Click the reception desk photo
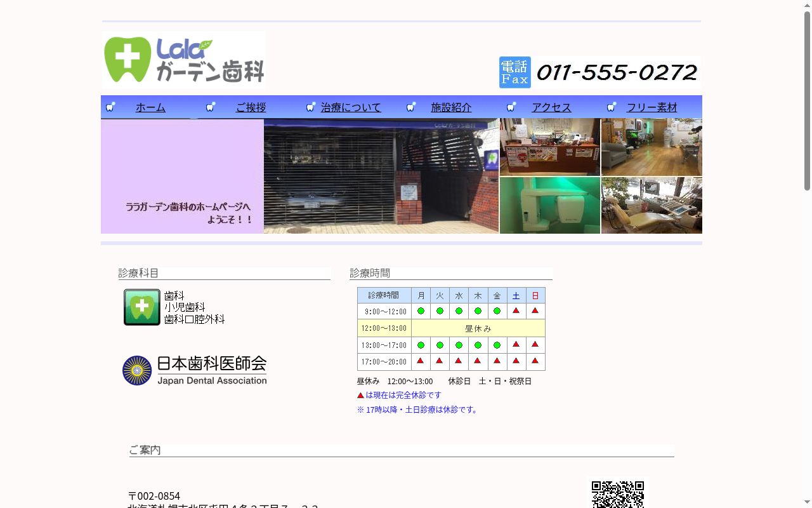 tap(550, 147)
